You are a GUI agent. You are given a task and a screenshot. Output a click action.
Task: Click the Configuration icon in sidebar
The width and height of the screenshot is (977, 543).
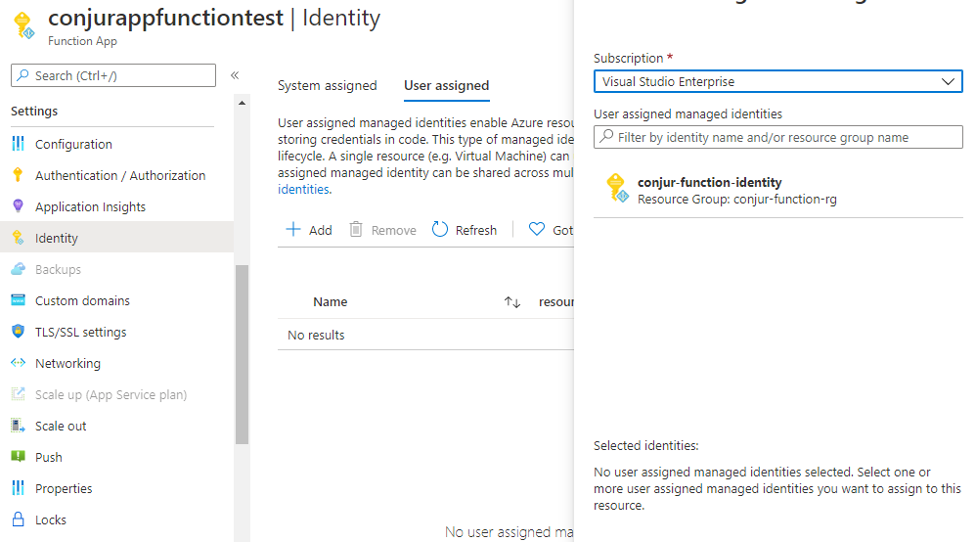click(x=17, y=144)
